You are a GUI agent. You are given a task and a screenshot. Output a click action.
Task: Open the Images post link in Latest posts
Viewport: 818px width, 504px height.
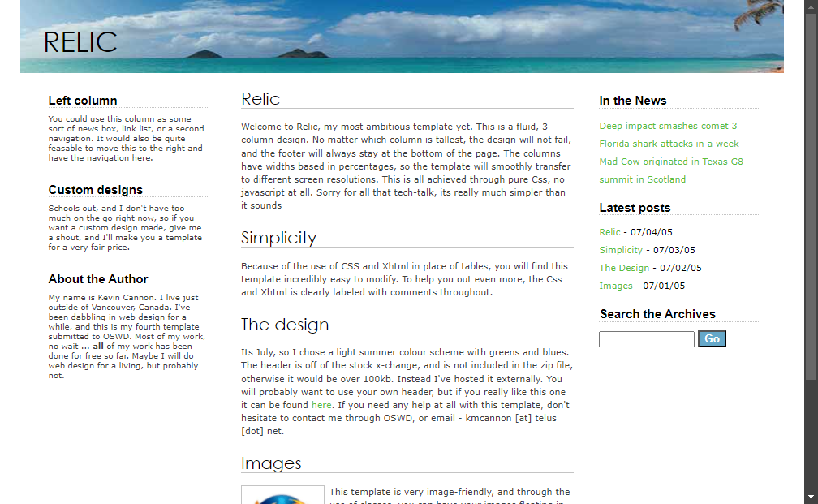click(616, 286)
